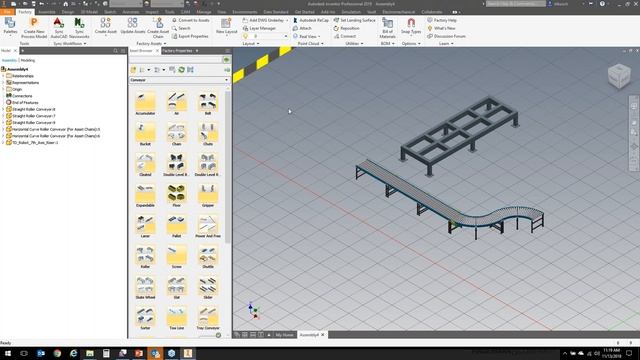This screenshot has height=360, width=640.
Task: Click the Windows Start button
Action: pyautogui.click(x=7, y=353)
